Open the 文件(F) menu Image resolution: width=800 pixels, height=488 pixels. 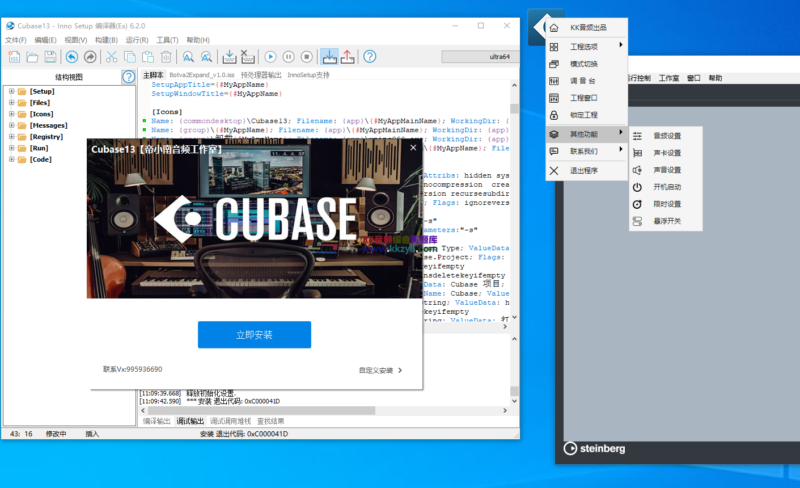click(16, 40)
